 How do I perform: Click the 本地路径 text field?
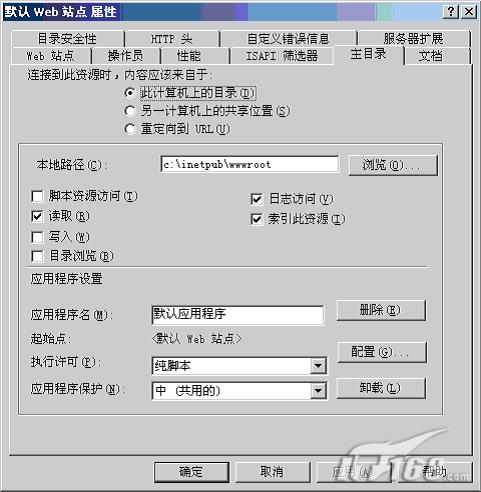coord(250,164)
